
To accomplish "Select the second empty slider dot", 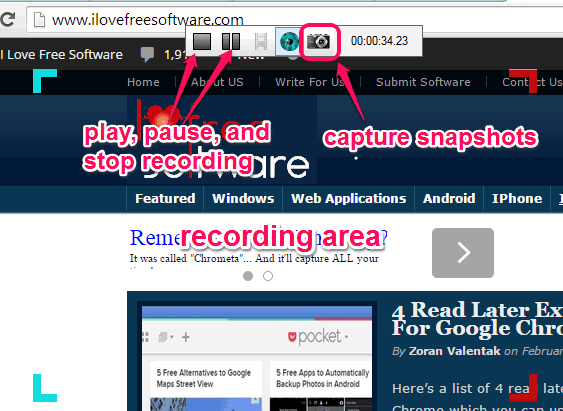I will [x=268, y=276].
